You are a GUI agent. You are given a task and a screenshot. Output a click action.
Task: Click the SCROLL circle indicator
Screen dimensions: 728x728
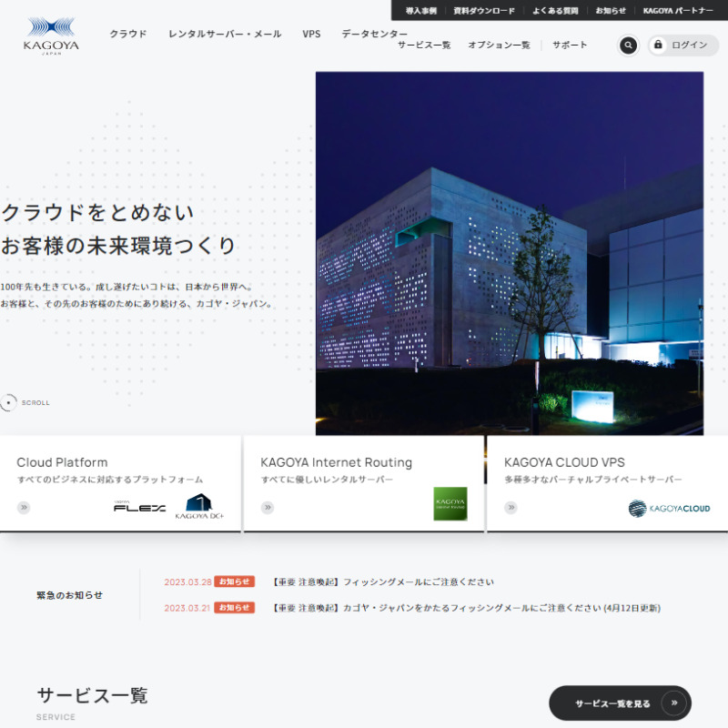pos(8,402)
